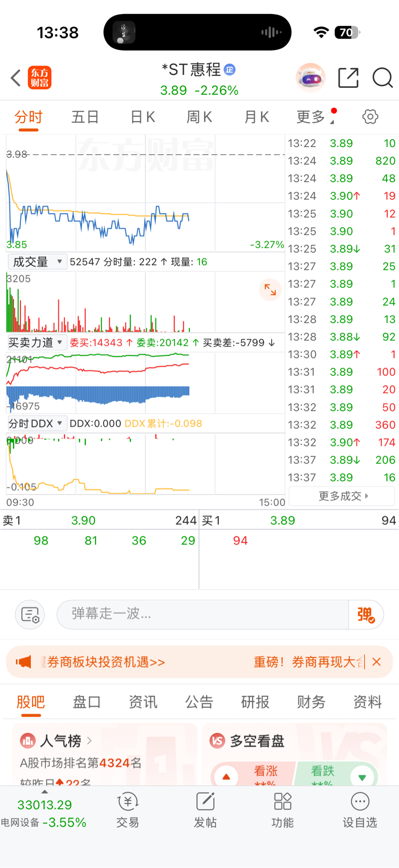
Task: Tap the 13:32 3.89 360 trade row
Action: point(342,425)
